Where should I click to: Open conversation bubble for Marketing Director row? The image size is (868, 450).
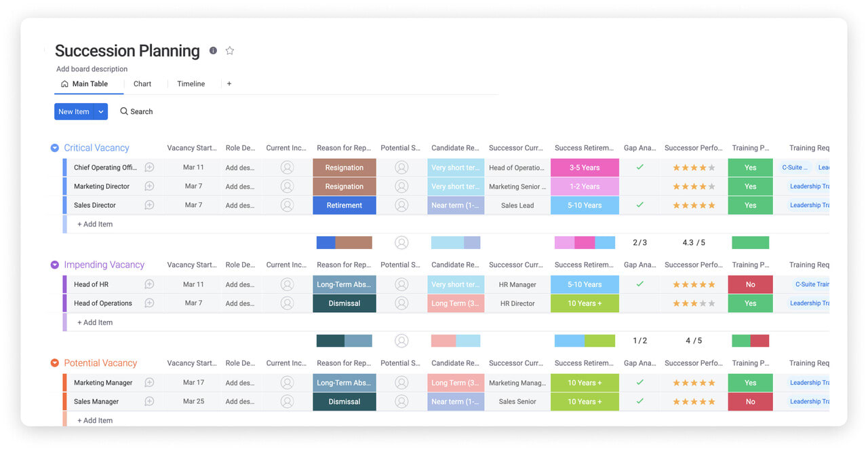point(149,187)
